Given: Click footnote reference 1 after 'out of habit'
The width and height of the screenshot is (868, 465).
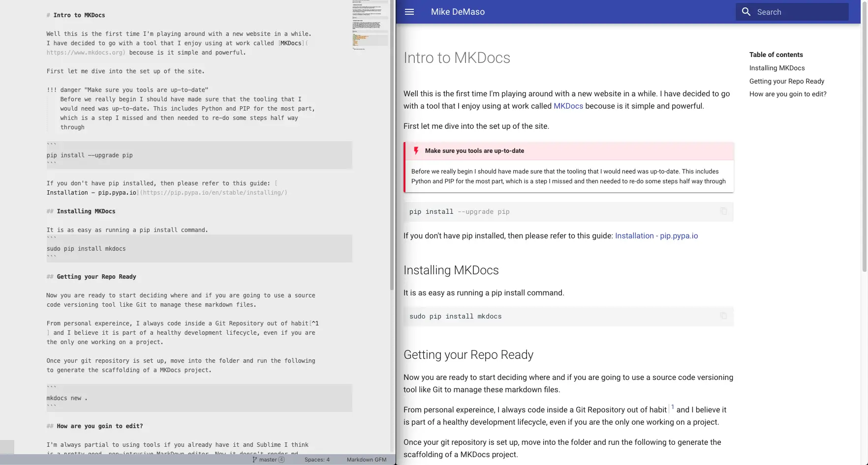Looking at the screenshot, I should click(x=672, y=407).
